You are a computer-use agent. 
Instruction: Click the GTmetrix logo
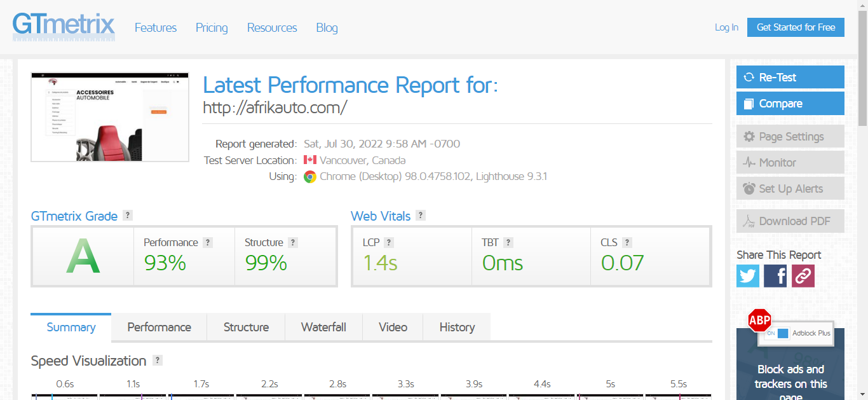64,27
